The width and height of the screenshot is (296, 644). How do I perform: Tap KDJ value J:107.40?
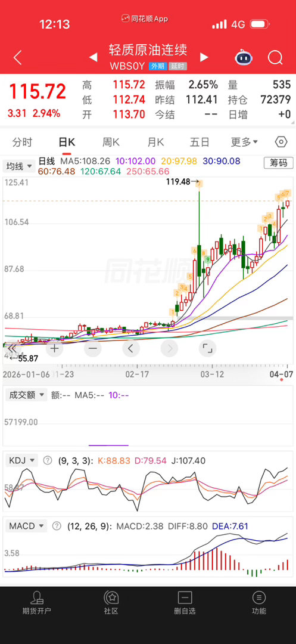pyautogui.click(x=188, y=460)
